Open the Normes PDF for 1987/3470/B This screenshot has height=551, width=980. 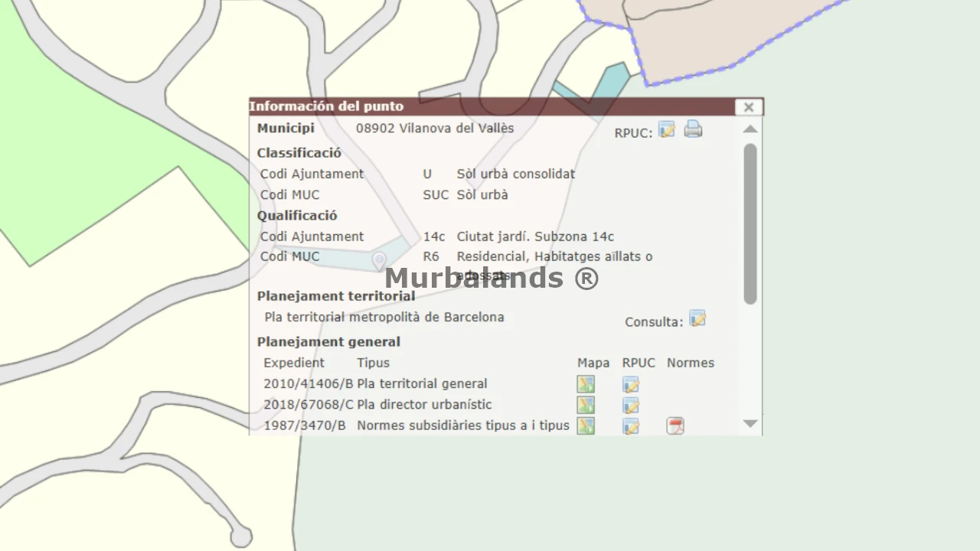click(675, 425)
